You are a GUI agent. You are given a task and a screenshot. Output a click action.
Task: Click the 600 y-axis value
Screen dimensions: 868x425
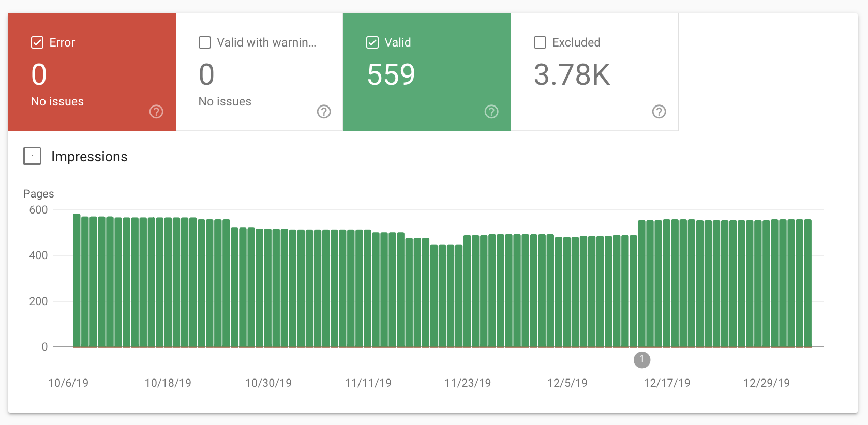pyautogui.click(x=38, y=210)
